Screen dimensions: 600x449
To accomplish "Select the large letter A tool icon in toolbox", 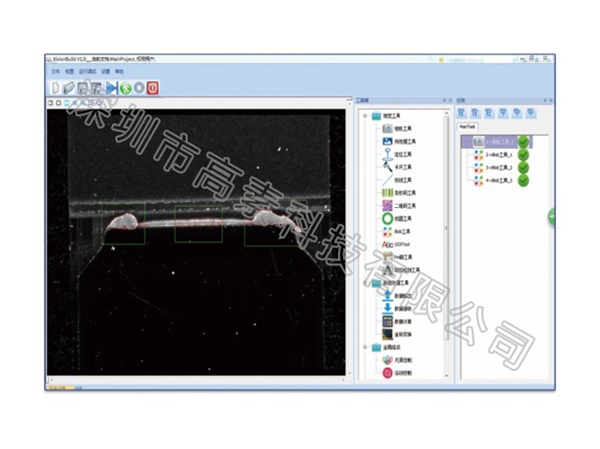I will pyautogui.click(x=387, y=270).
